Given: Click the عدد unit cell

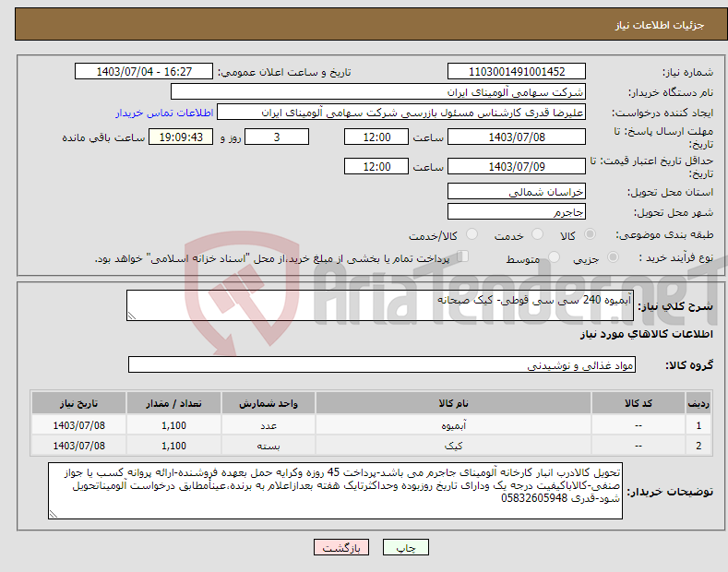Looking at the screenshot, I should tap(269, 424).
